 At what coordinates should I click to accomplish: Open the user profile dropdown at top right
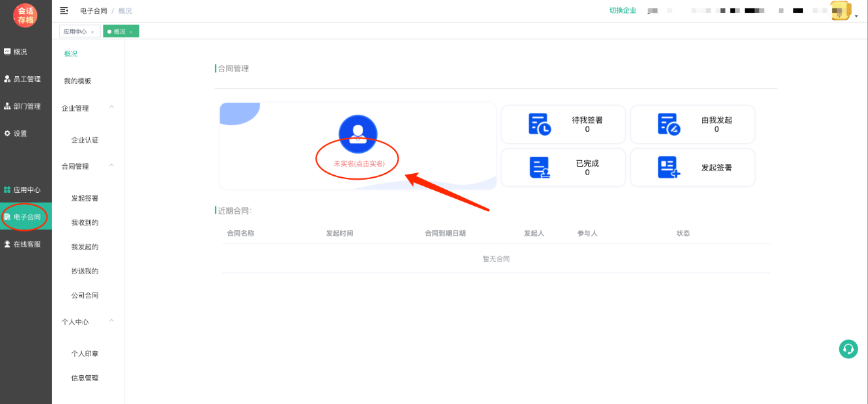[843, 12]
